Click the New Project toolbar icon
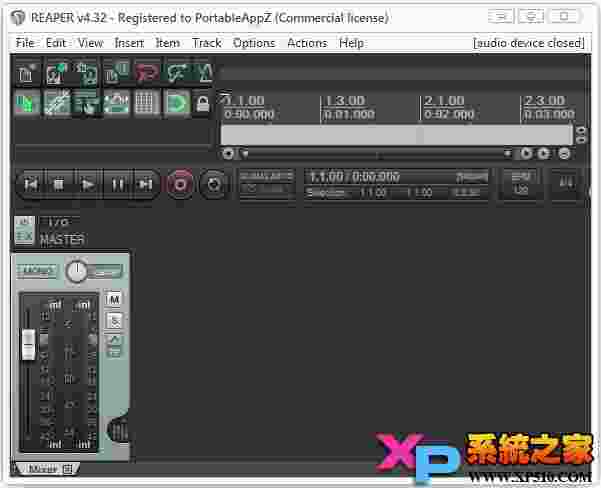The width and height of the screenshot is (601, 488). pyautogui.click(x=26, y=73)
